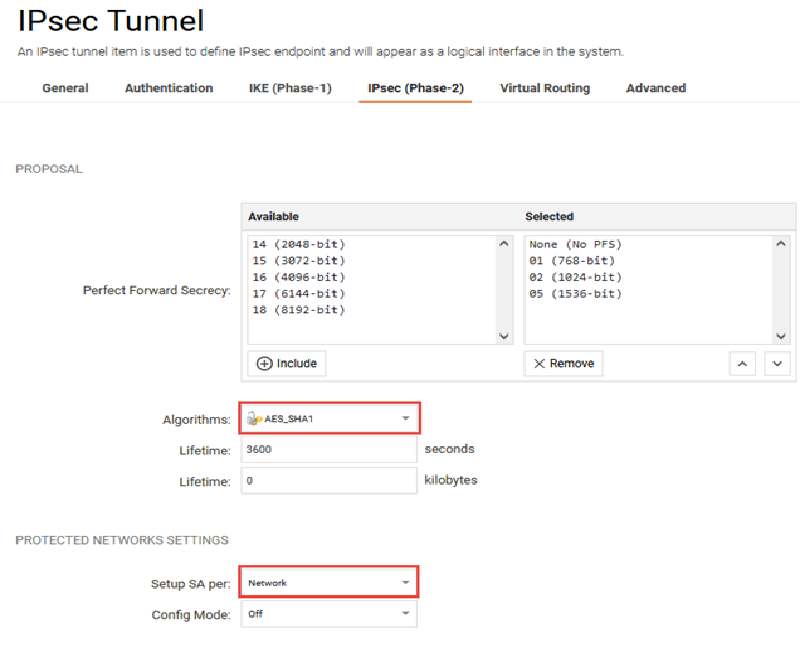Click the Lifetime kilobytes input field
The image size is (800, 649).
(x=329, y=481)
